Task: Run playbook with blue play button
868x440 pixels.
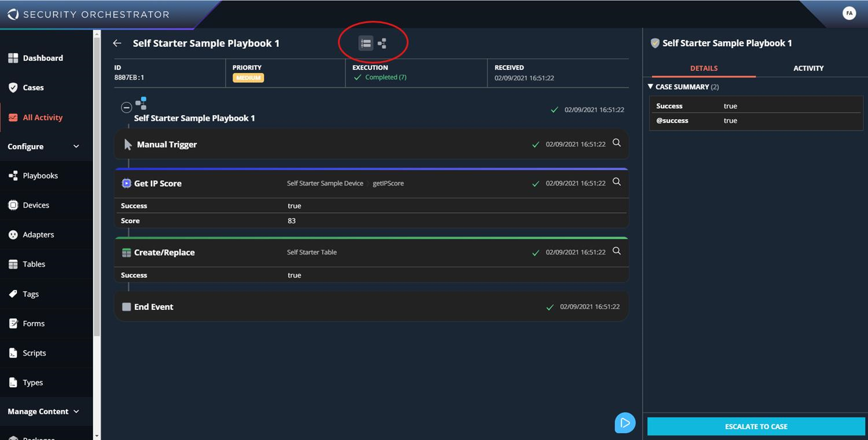Action: click(x=625, y=423)
